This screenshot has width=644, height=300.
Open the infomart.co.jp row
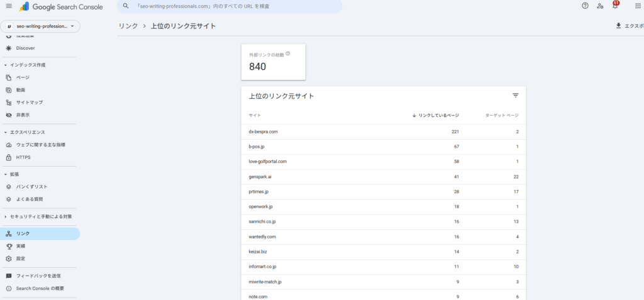[384, 267]
